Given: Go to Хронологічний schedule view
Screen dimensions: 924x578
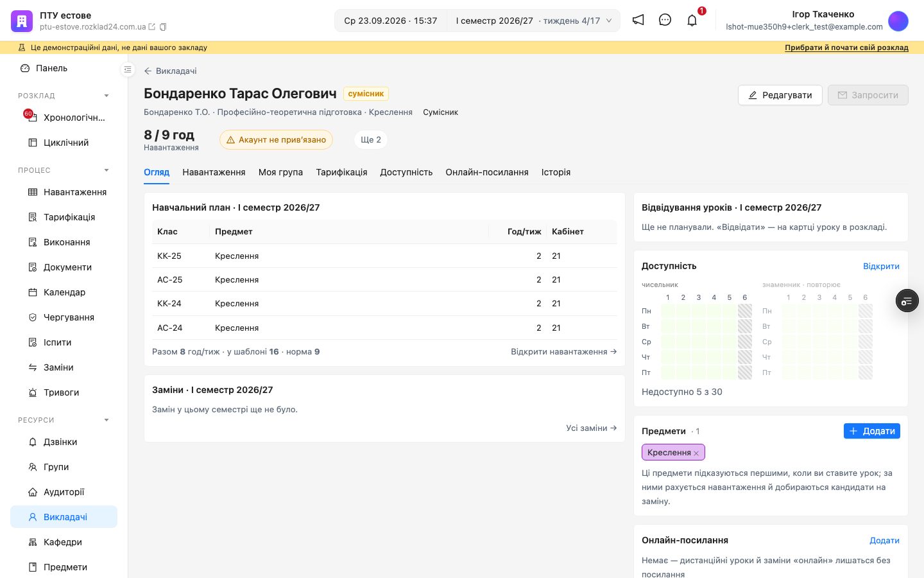Looking at the screenshot, I should click(64, 118).
